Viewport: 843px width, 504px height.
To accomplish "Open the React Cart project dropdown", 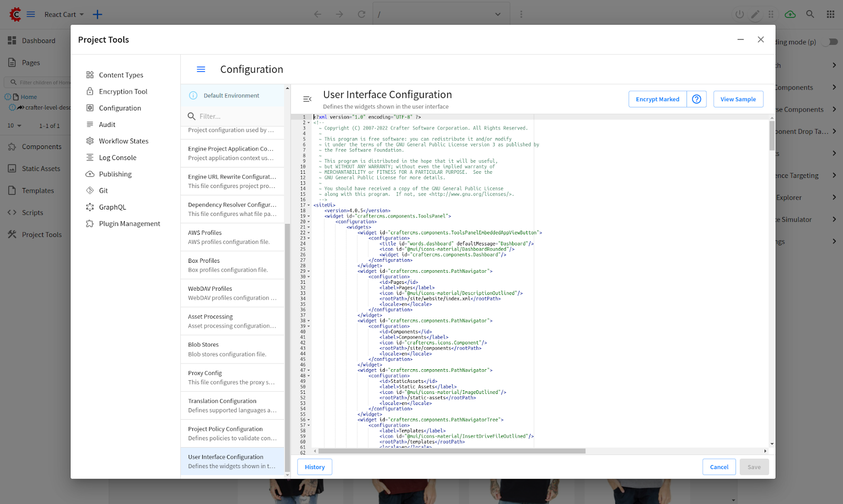I will 64,14.
